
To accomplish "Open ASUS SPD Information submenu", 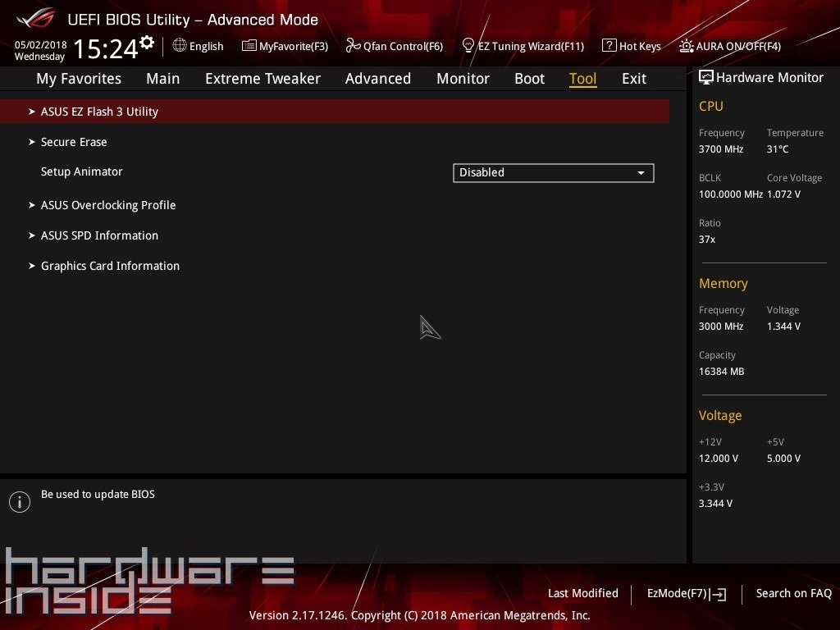I will (x=99, y=235).
